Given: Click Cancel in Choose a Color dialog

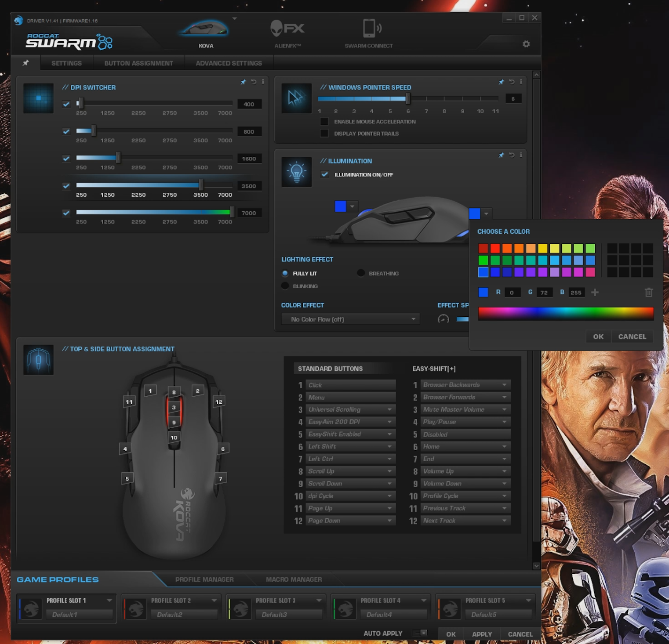Looking at the screenshot, I should 632,336.
